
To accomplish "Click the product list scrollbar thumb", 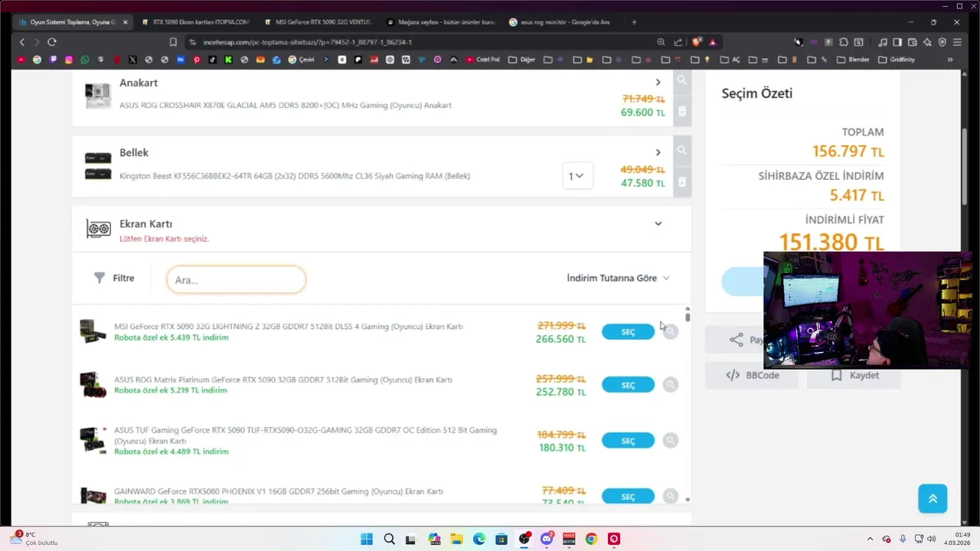I will click(x=688, y=317).
